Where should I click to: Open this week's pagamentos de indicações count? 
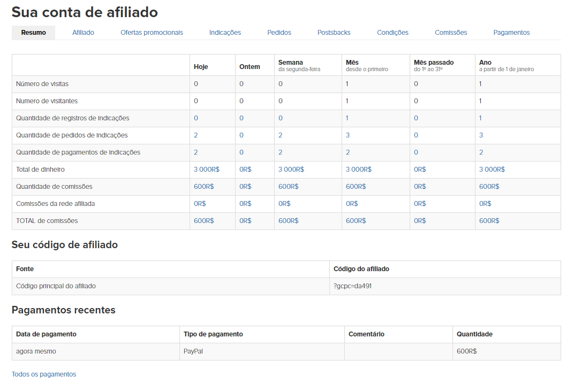point(280,152)
